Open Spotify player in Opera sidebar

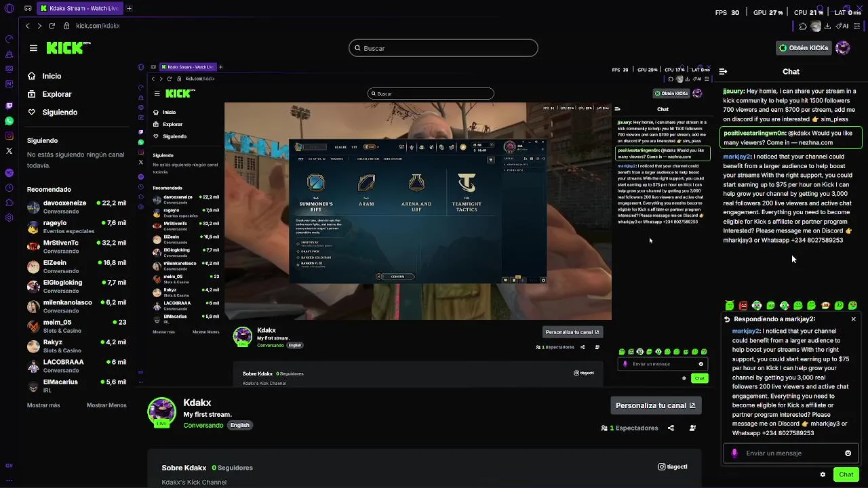coord(9,173)
